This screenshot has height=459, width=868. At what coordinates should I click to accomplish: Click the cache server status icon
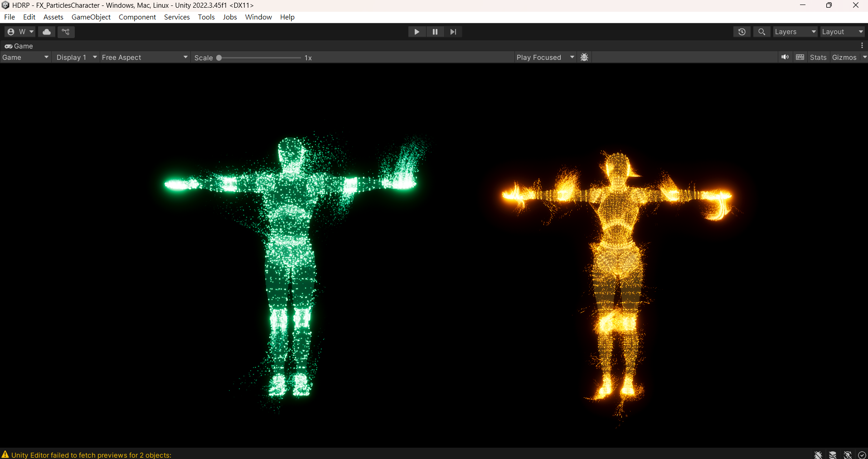[x=833, y=455]
